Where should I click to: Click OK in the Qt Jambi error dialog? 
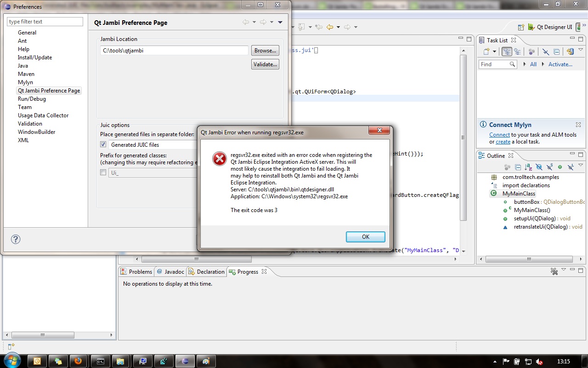[365, 237]
